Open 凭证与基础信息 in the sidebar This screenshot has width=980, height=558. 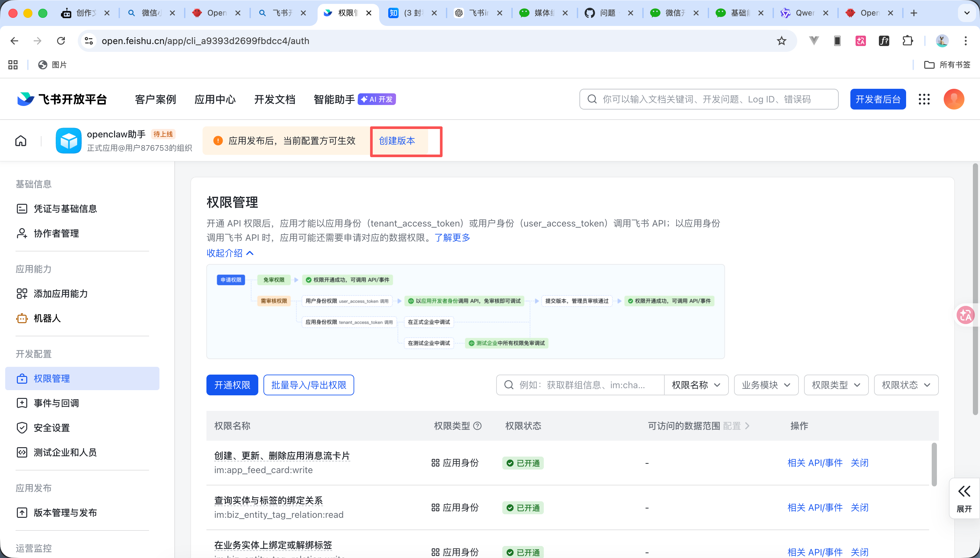(65, 208)
